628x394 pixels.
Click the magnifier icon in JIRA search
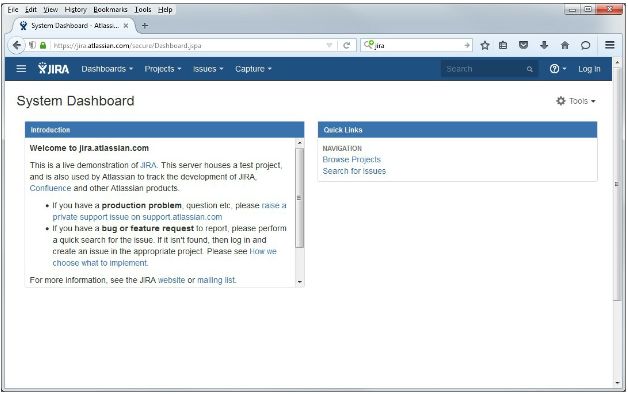529,69
